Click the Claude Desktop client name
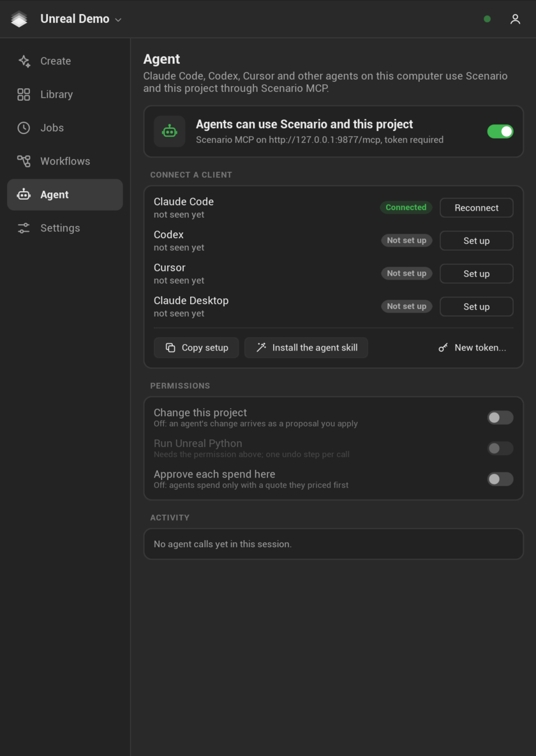This screenshot has width=536, height=756. (x=191, y=300)
